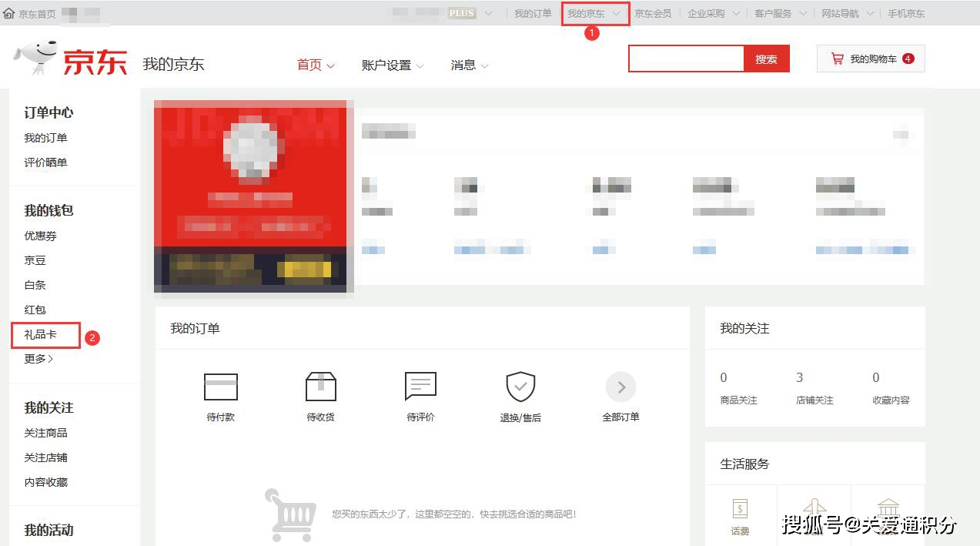The image size is (980, 546).
Task: Open the 待收货 package icon
Action: click(x=320, y=387)
